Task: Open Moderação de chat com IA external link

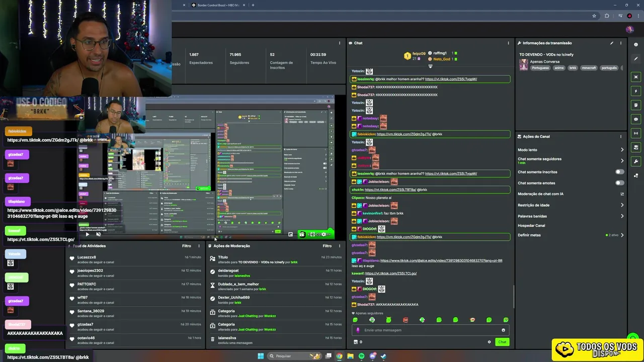Action: [x=622, y=194]
